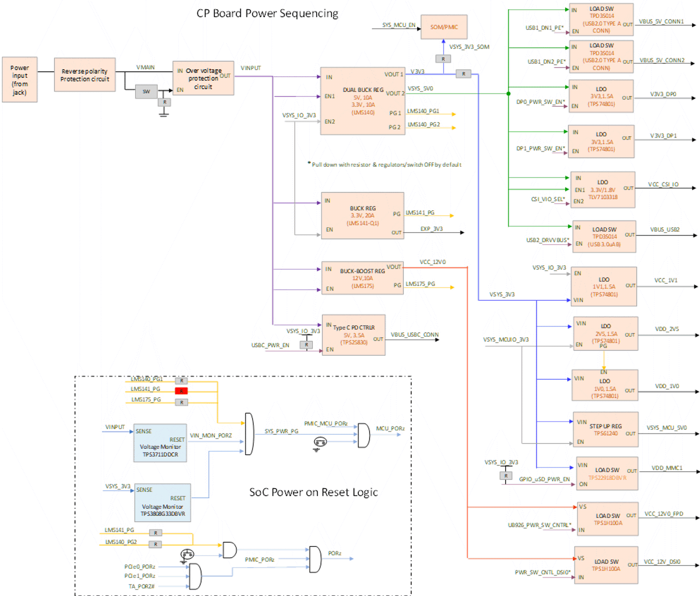
Task: Select the BUCK REG LM5141-Q1 block
Action: pyautogui.click(x=363, y=215)
